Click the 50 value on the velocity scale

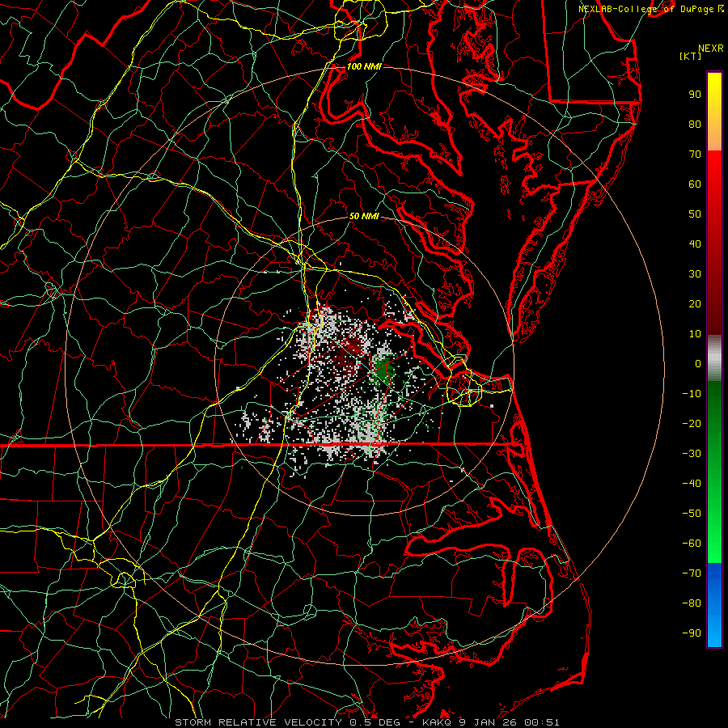pos(695,214)
